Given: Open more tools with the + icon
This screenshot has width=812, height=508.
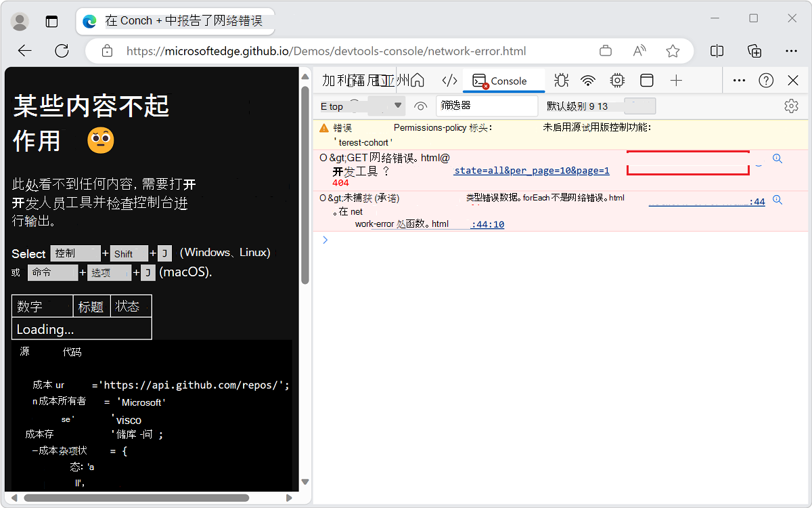Looking at the screenshot, I should (676, 80).
